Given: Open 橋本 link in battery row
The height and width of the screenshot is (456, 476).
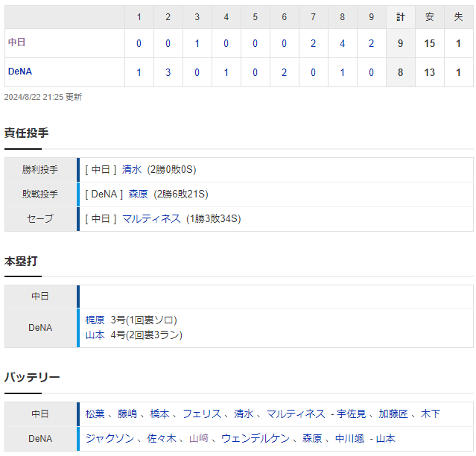Looking at the screenshot, I should (159, 414).
